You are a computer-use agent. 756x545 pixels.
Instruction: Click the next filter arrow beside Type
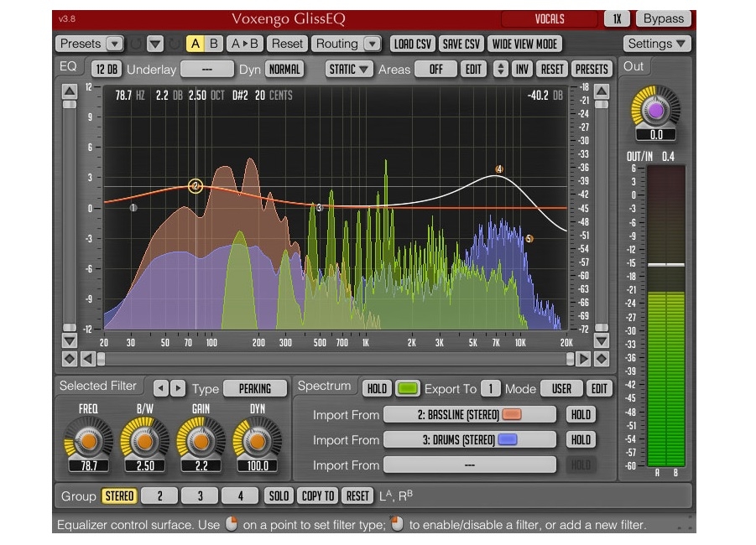pos(178,388)
